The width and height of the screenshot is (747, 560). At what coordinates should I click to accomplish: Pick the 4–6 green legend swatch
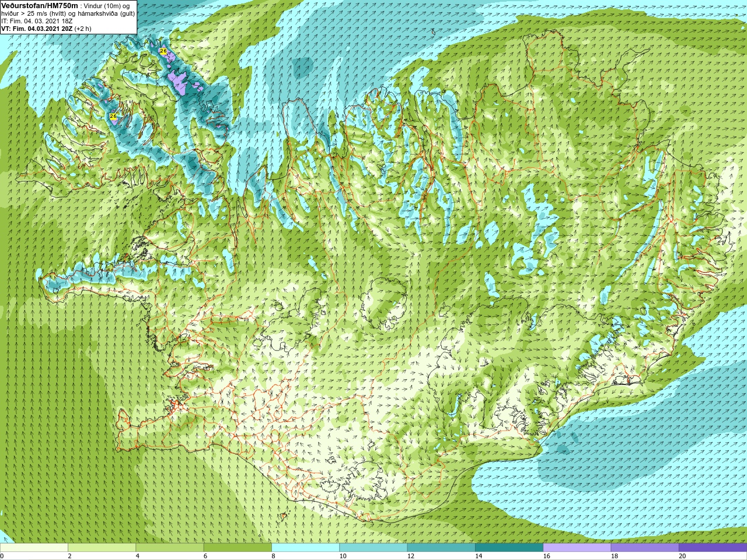point(170,548)
